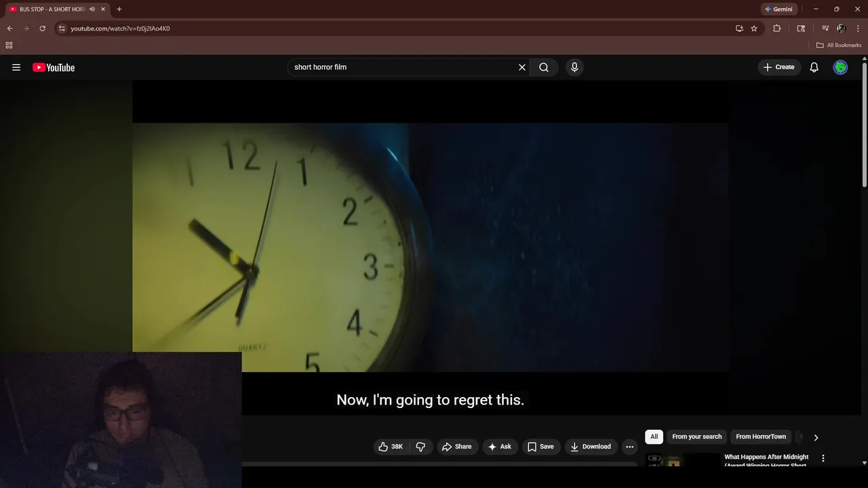Viewport: 868px width, 488px height.
Task: Bookmark this page with the star
Action: coord(754,28)
